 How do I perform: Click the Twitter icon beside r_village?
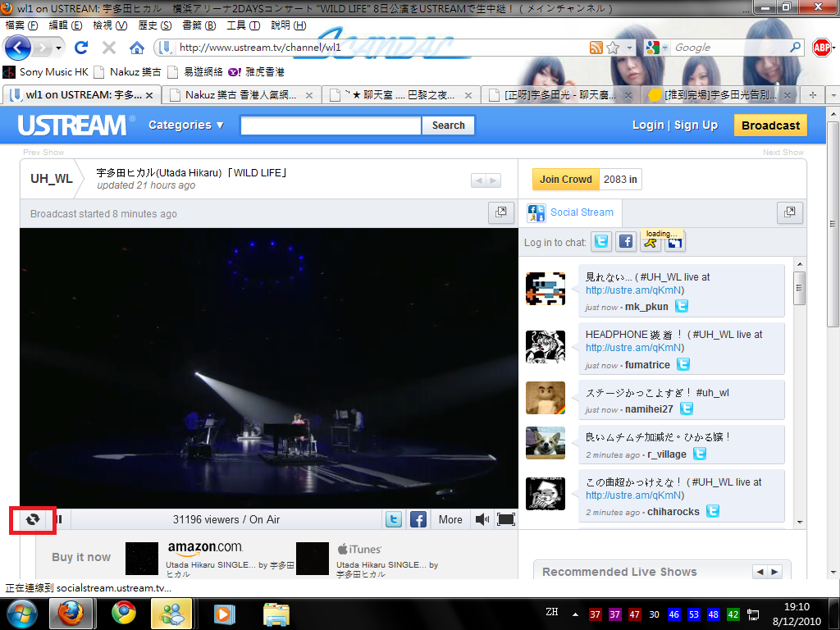[700, 454]
